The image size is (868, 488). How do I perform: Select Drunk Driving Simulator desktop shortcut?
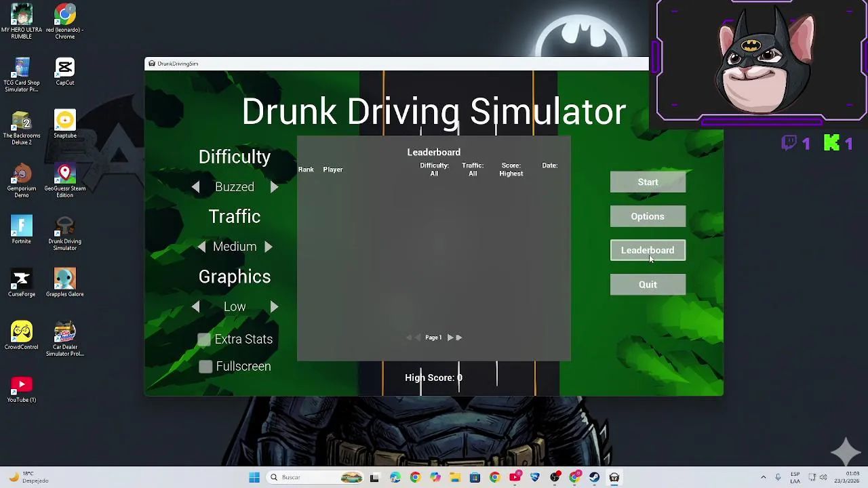tap(65, 234)
